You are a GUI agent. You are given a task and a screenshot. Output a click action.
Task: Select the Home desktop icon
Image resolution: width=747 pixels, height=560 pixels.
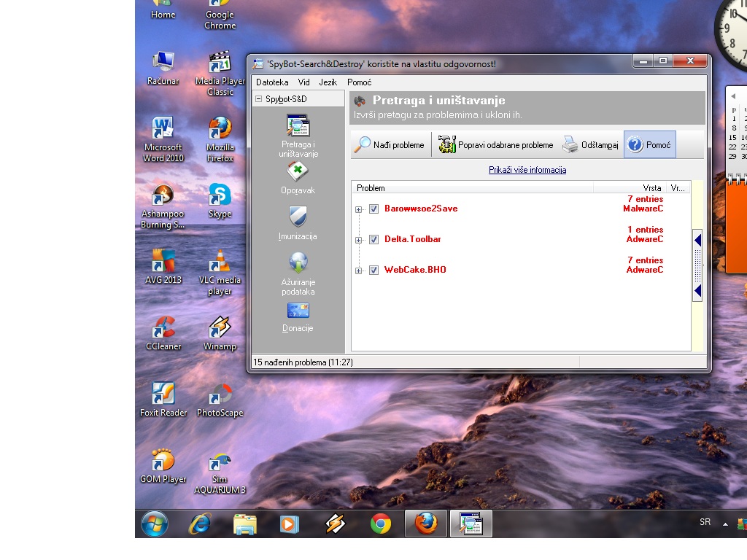click(163, 10)
